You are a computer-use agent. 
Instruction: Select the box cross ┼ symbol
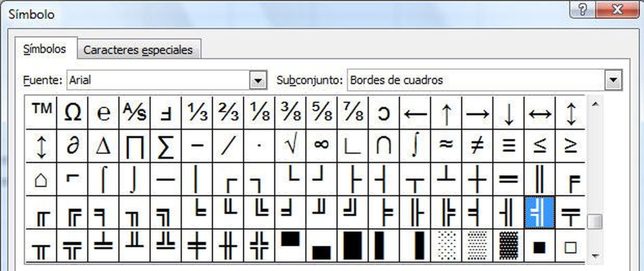[x=477, y=179]
